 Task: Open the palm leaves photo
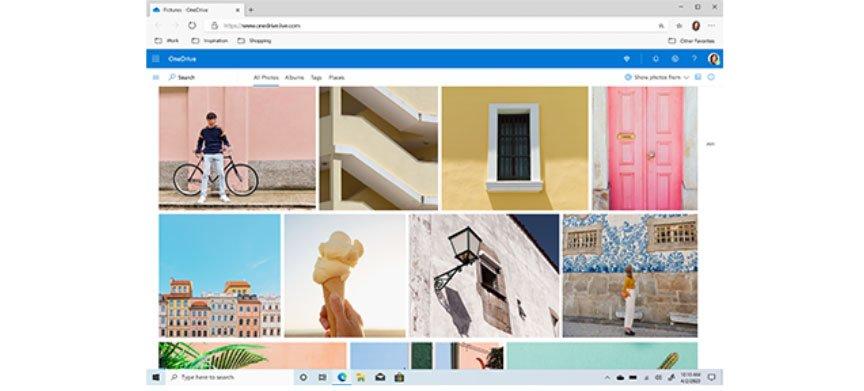coord(252,355)
